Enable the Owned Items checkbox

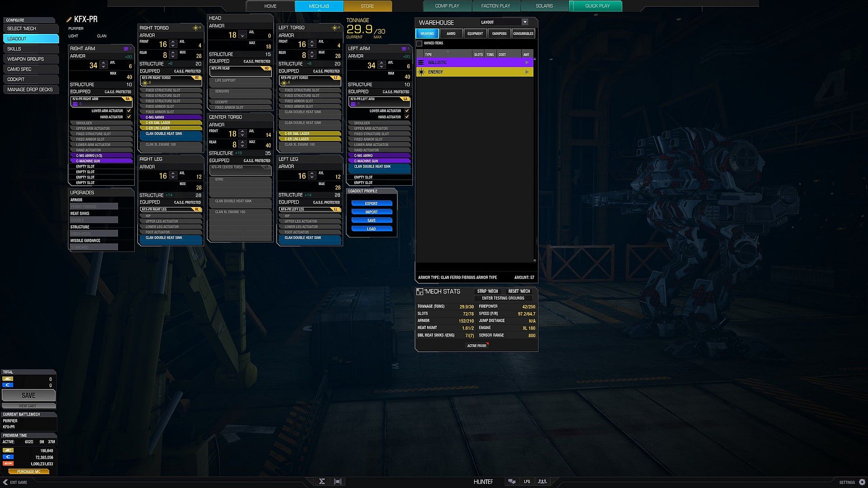pos(420,43)
